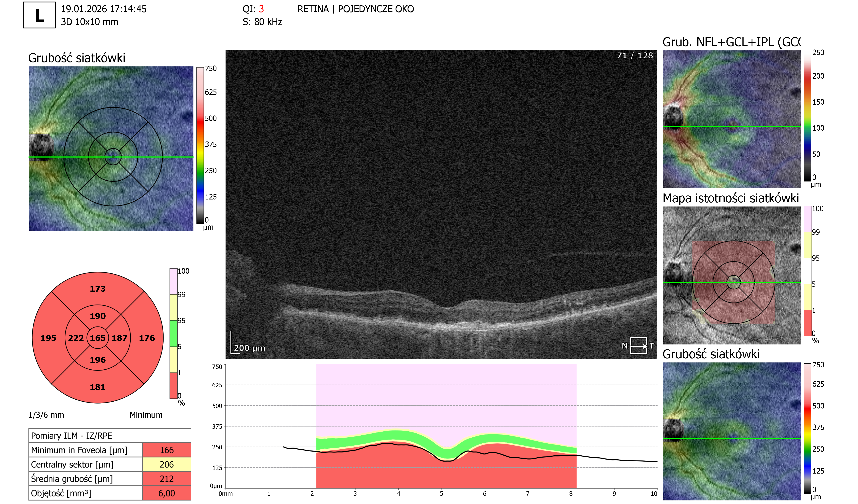The width and height of the screenshot is (858, 504).
Task: Click RETINA | POJEDYNCZE OKO header
Action: click(x=356, y=9)
